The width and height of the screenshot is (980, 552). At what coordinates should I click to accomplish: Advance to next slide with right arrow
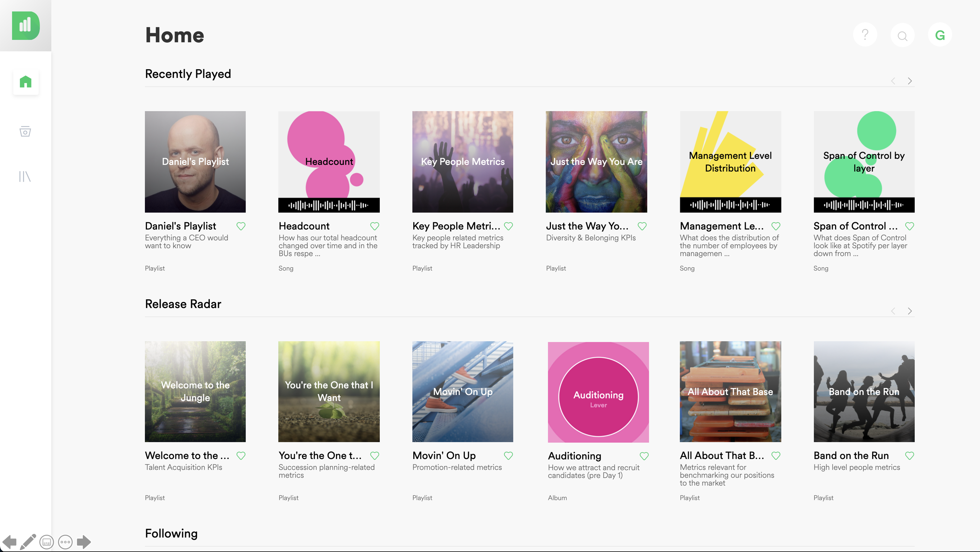pyautogui.click(x=84, y=542)
